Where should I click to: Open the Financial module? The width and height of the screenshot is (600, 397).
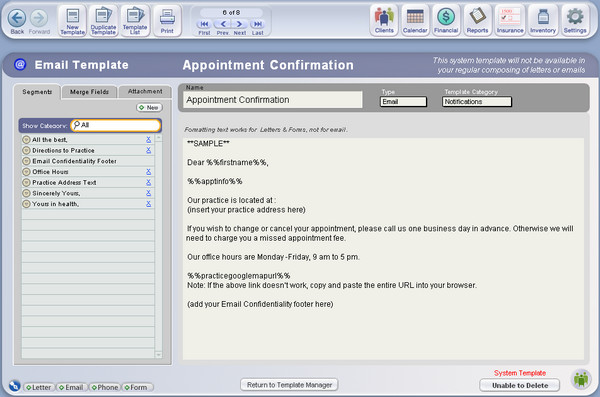tap(446, 20)
